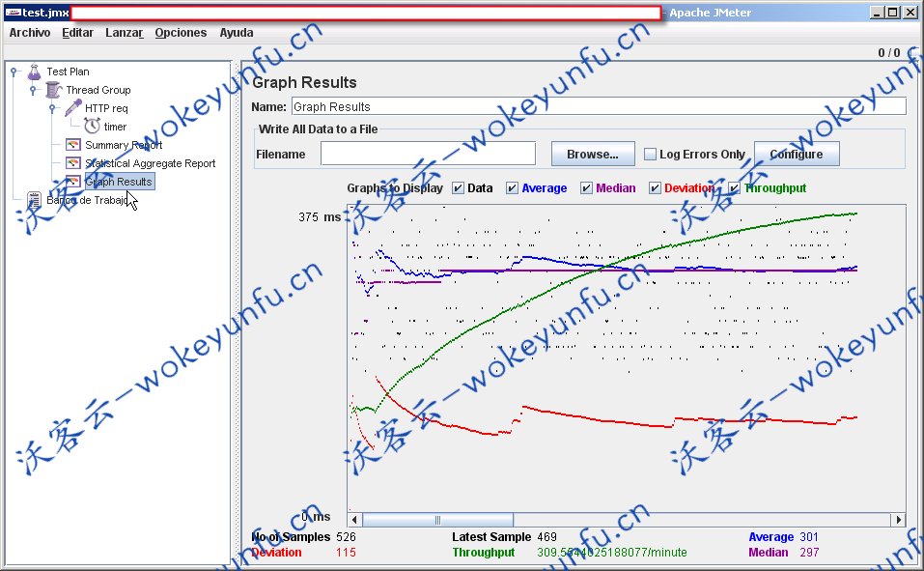The image size is (924, 571).
Task: Click the Median value 297
Action: [809, 552]
